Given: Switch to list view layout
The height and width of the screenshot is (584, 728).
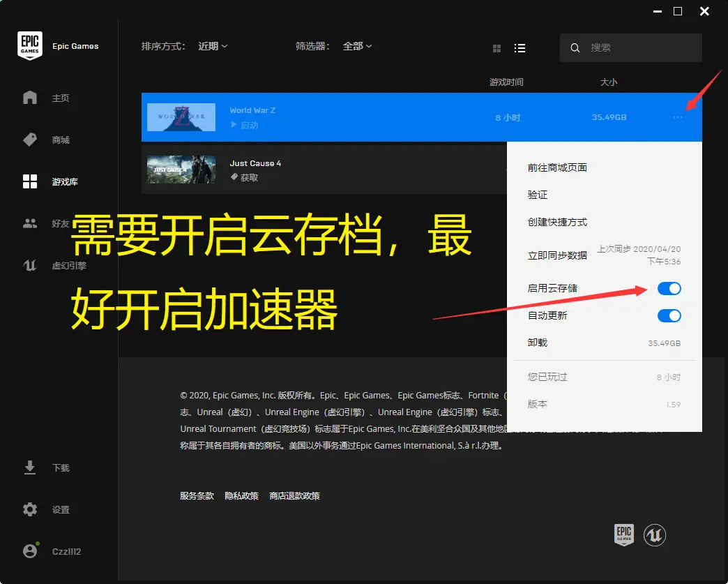Looking at the screenshot, I should [x=520, y=48].
